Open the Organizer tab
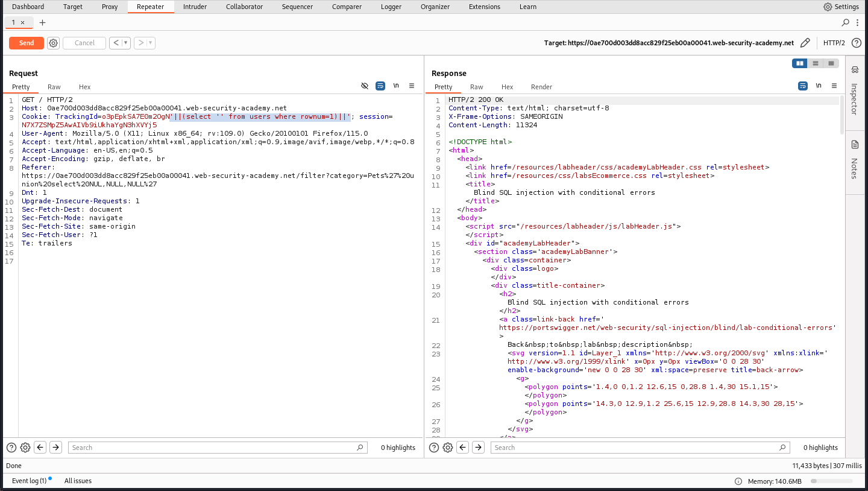Screen dimensions: 868x491 (435, 7)
